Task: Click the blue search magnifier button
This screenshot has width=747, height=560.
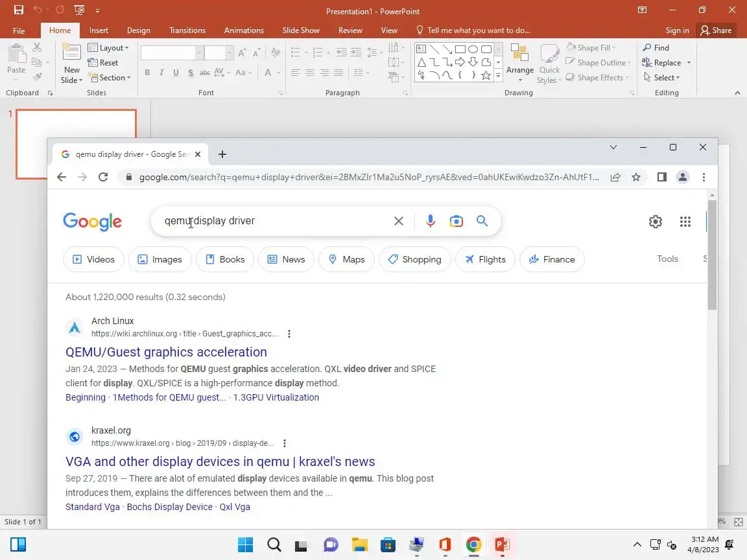Action: point(482,221)
